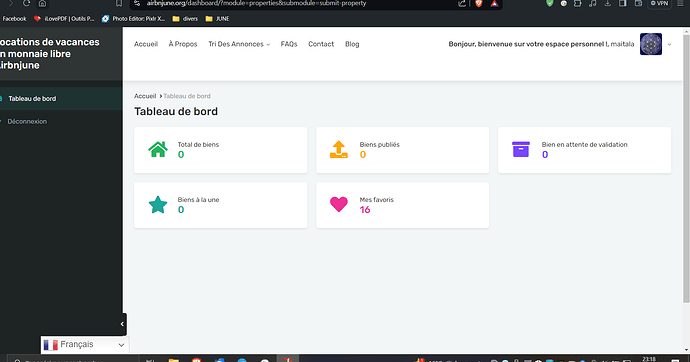690x362 pixels.
Task: Click the browser home icon
Action: (x=42, y=4)
